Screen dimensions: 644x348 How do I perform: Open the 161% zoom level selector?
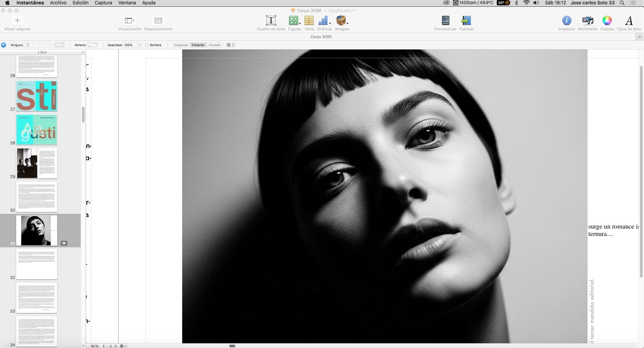tap(97, 346)
